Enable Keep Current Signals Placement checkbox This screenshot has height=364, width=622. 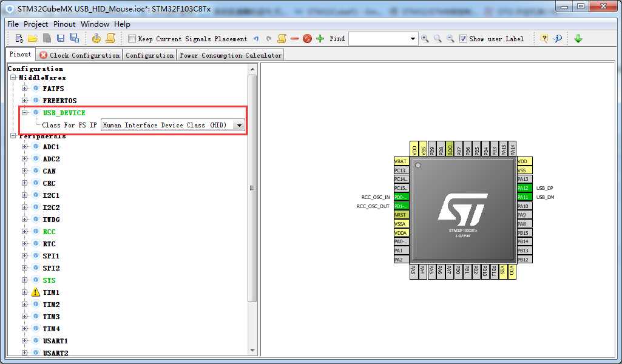132,38
